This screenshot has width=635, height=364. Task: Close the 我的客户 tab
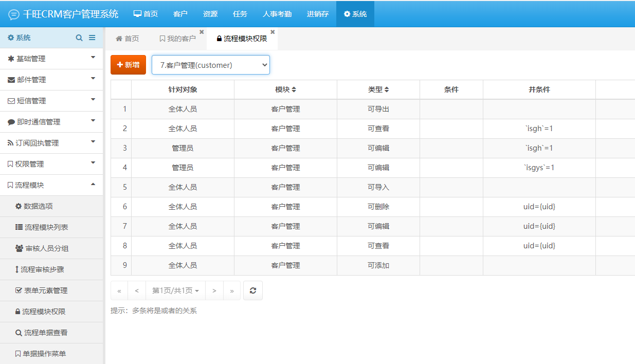[x=202, y=32]
